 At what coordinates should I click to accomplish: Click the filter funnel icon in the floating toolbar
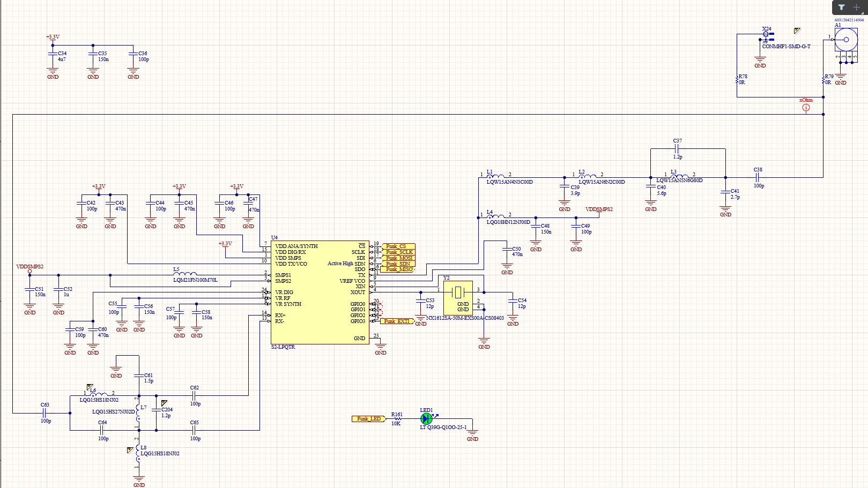pos(841,7)
